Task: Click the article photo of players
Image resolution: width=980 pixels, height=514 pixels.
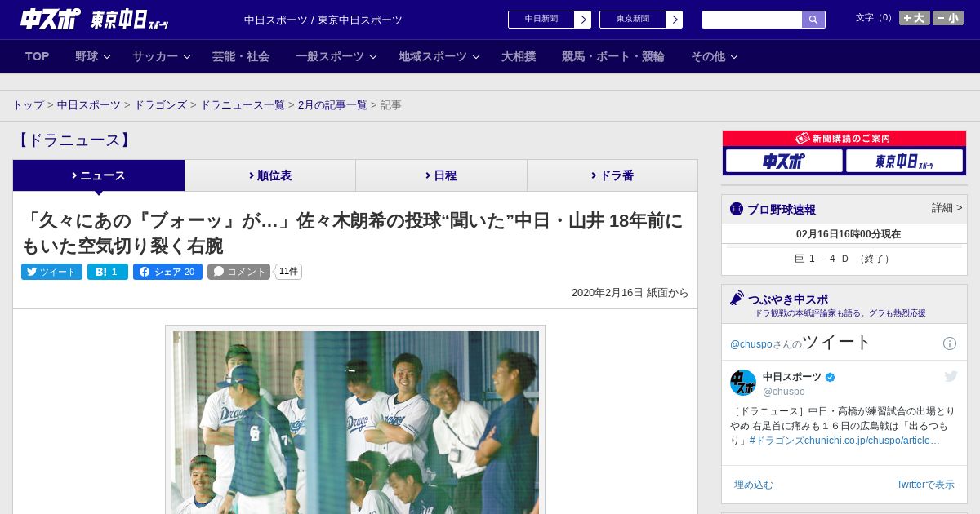Action: (x=355, y=422)
